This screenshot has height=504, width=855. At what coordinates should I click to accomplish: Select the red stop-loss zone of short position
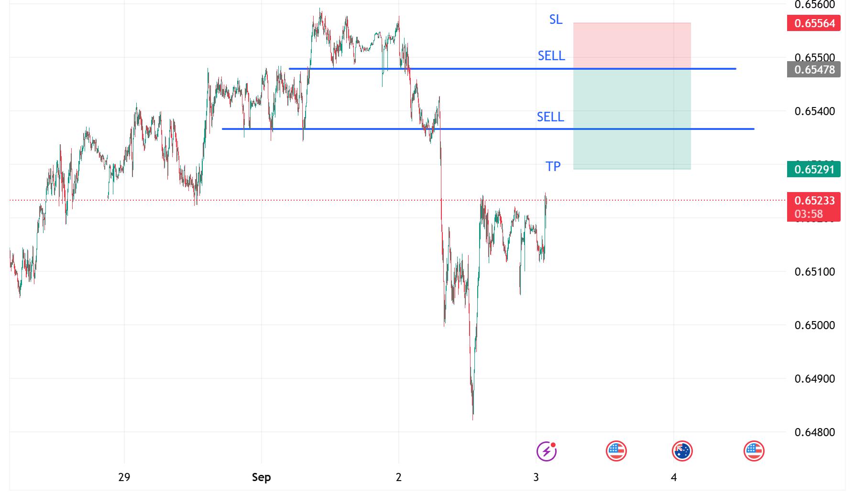pos(632,45)
